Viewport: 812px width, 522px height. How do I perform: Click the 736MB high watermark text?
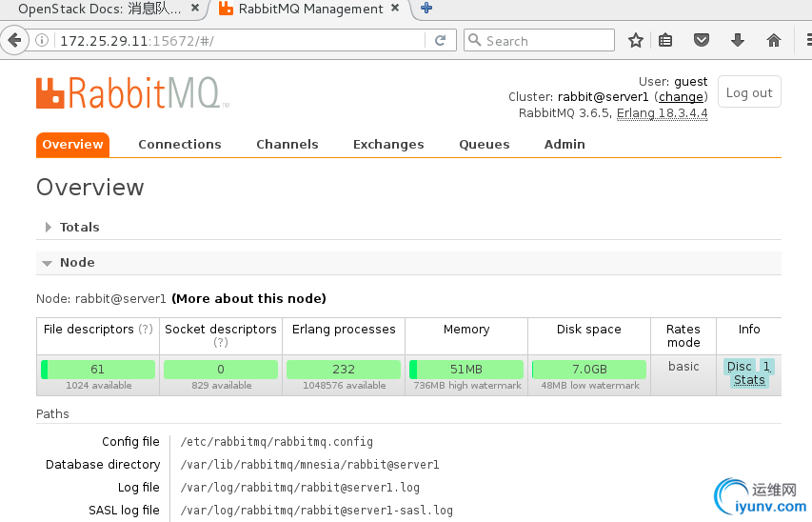point(467,386)
